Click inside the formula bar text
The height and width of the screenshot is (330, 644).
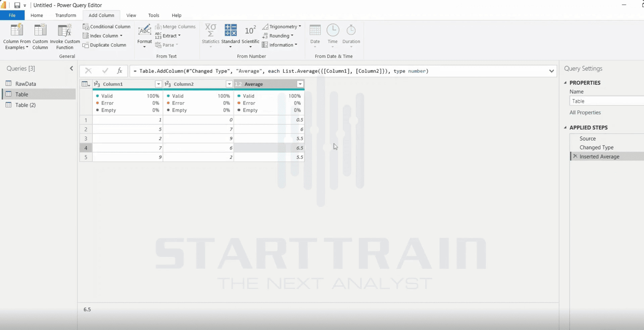[281, 71]
